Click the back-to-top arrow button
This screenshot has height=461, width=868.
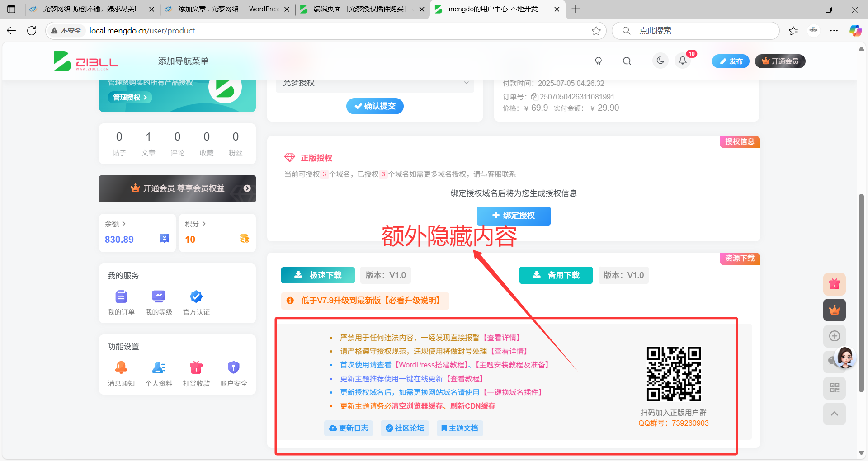pyautogui.click(x=835, y=414)
